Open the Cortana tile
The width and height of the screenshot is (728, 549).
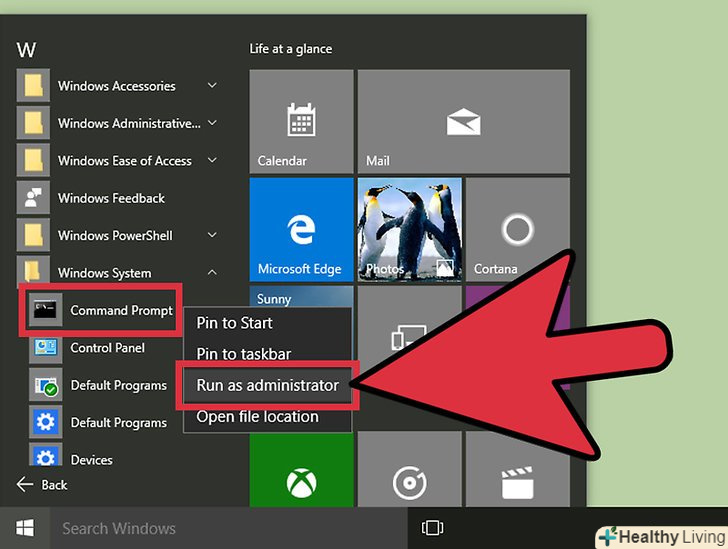pyautogui.click(x=518, y=229)
